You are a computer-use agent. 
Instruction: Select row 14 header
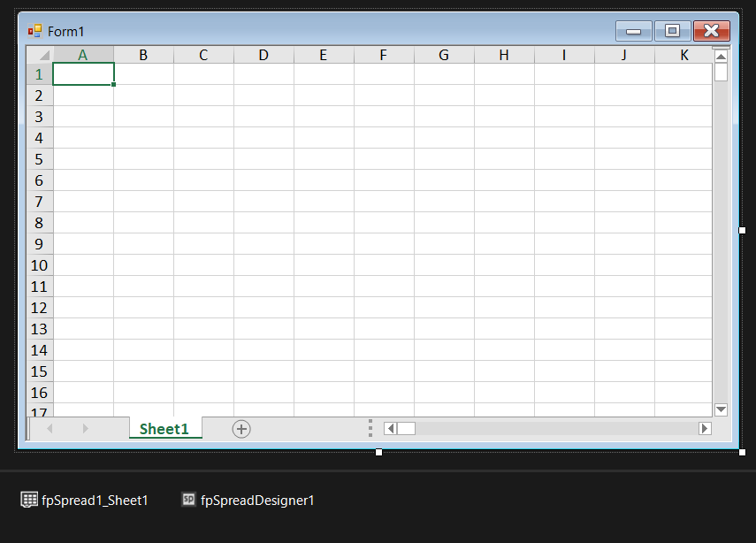(x=40, y=350)
